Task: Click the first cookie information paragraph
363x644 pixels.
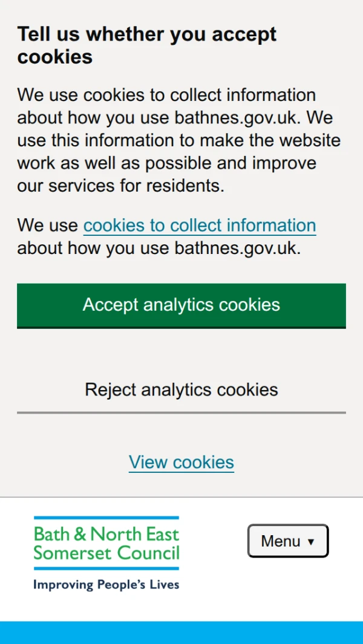Action: (179, 140)
